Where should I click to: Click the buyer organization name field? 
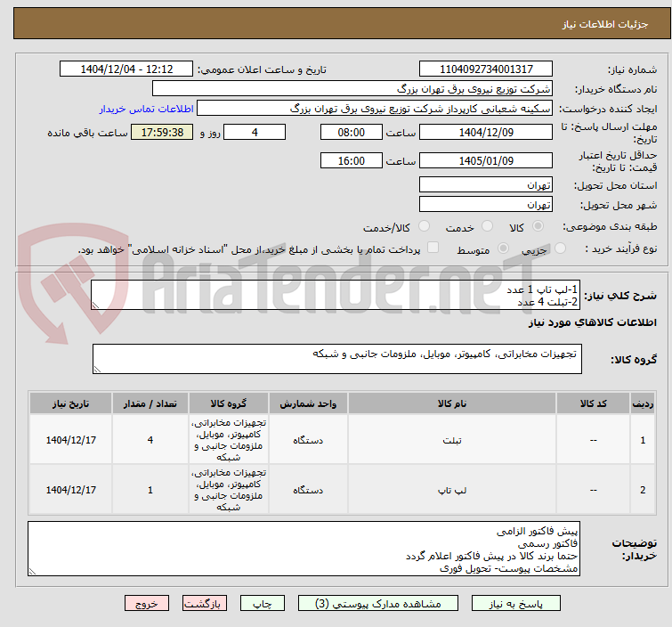(x=352, y=89)
